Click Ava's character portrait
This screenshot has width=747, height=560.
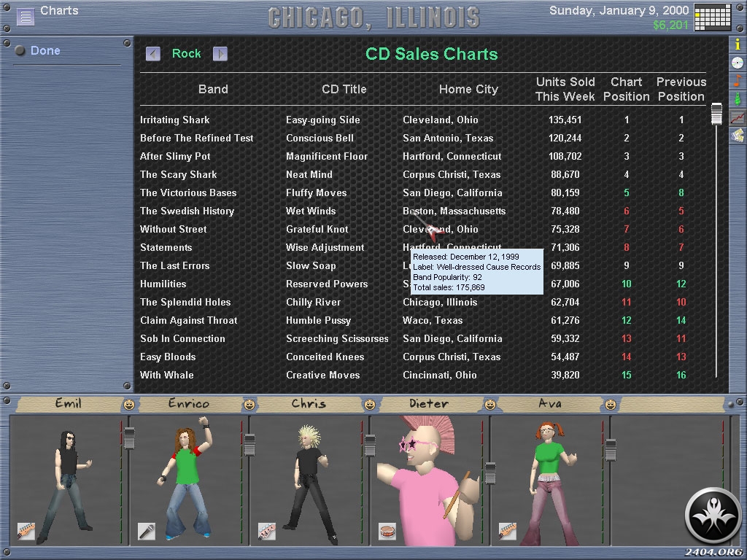point(551,481)
